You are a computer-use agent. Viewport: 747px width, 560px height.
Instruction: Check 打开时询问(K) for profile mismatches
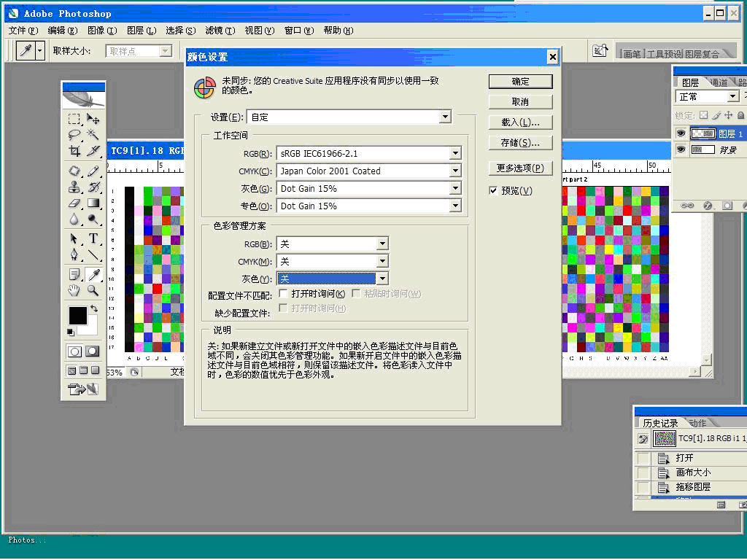pyautogui.click(x=284, y=293)
